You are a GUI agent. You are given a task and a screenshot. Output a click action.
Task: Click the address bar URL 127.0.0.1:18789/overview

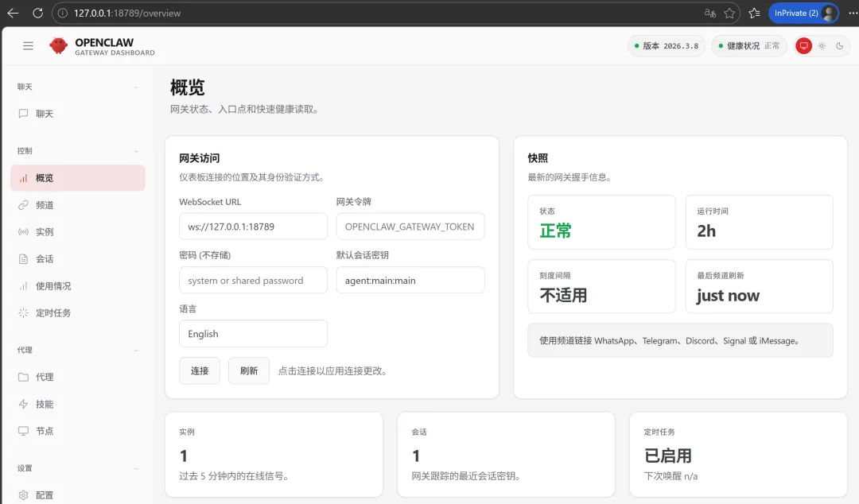[127, 14]
